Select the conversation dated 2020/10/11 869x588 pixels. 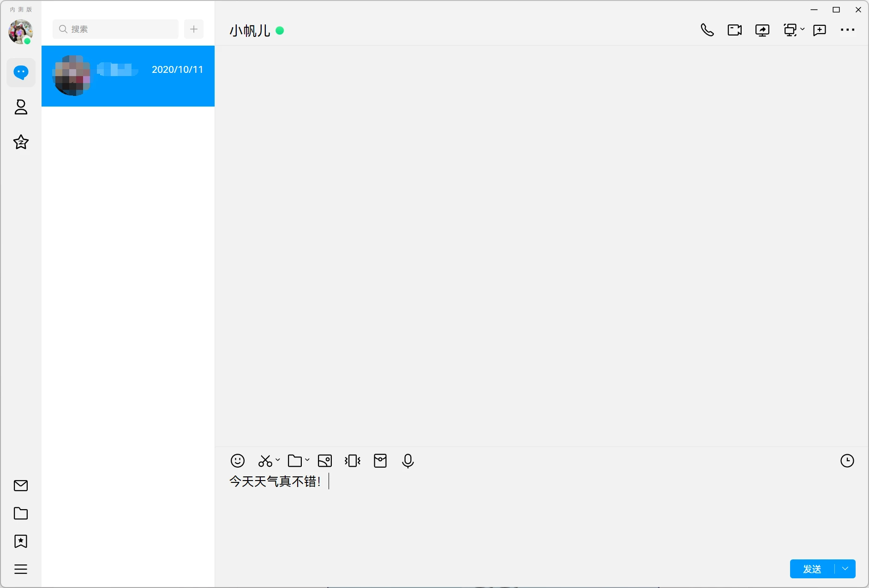128,76
